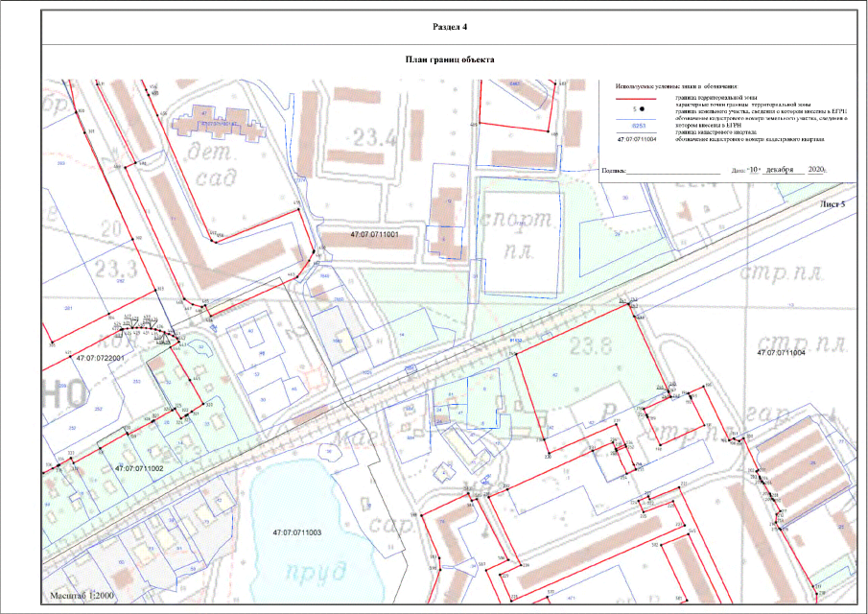The width and height of the screenshot is (868, 614).
Task: Click cadastral quarter label 47:07:0711002
Action: (138, 468)
